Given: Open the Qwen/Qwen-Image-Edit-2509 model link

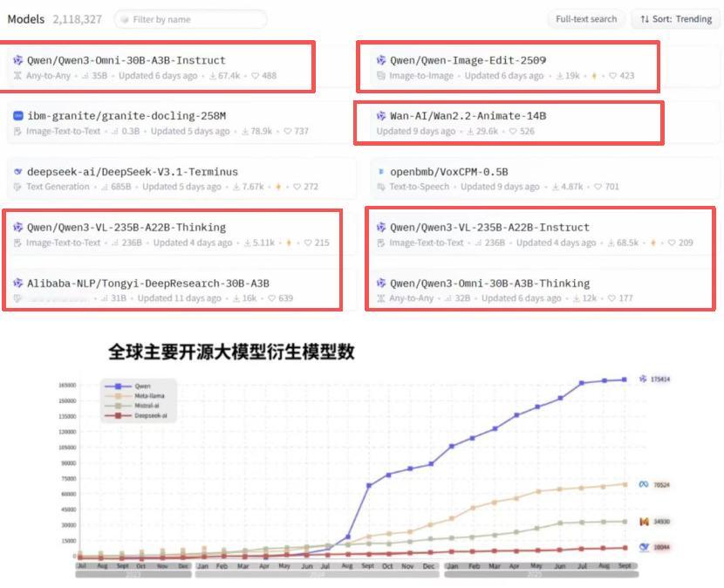Looking at the screenshot, I should [468, 60].
